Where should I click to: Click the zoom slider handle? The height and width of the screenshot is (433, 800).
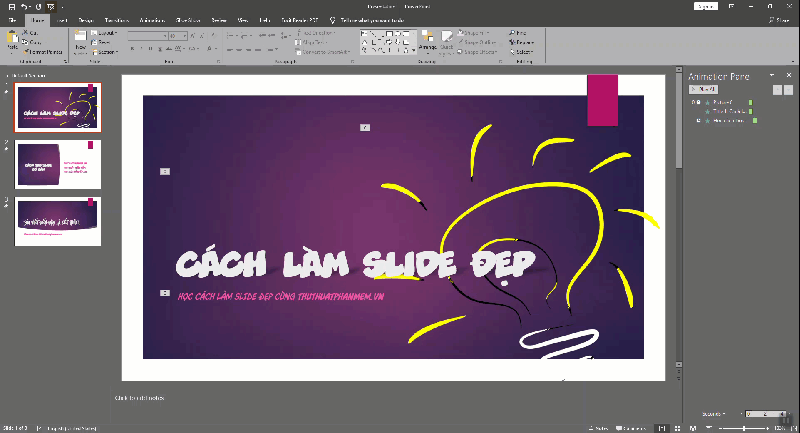(744, 428)
